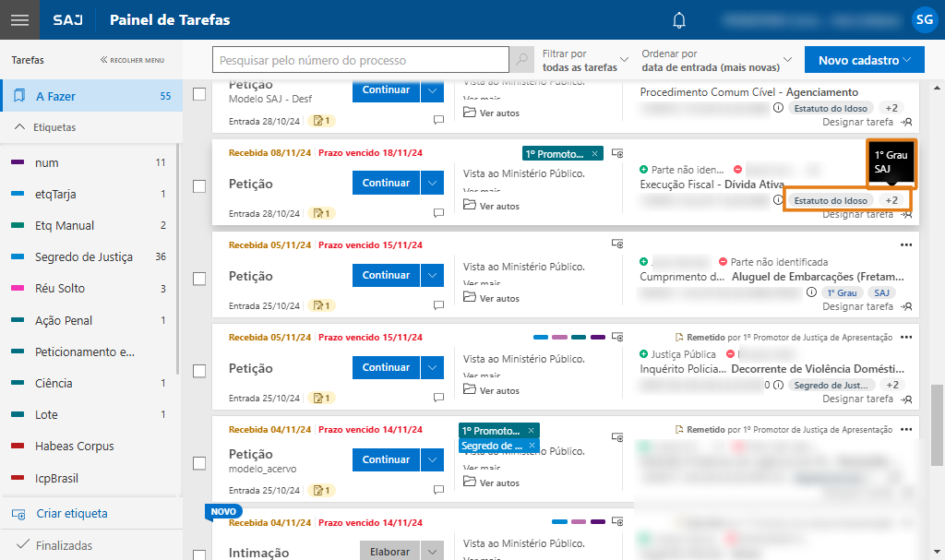
Task: Open the Finalizadas task list
Action: [x=63, y=545]
